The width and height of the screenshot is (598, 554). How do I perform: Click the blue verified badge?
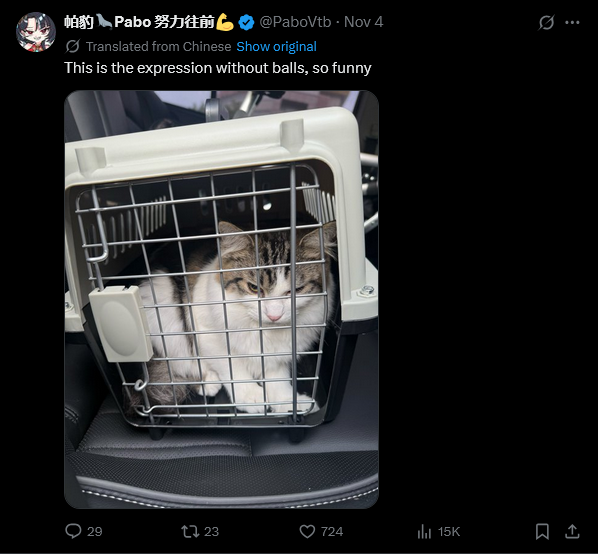click(246, 22)
